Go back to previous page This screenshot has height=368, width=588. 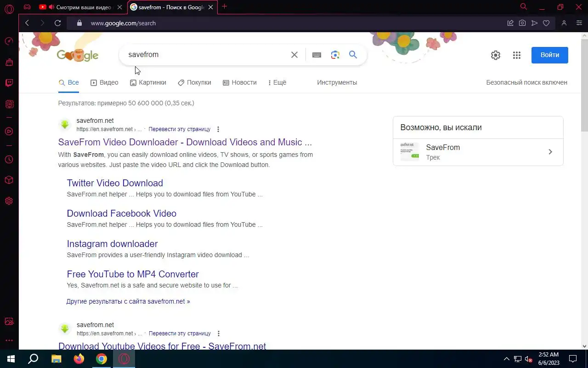coord(27,23)
